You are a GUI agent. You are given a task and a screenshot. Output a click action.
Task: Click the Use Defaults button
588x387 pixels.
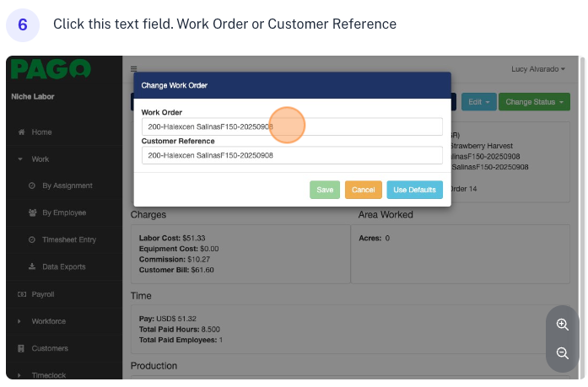pyautogui.click(x=414, y=190)
